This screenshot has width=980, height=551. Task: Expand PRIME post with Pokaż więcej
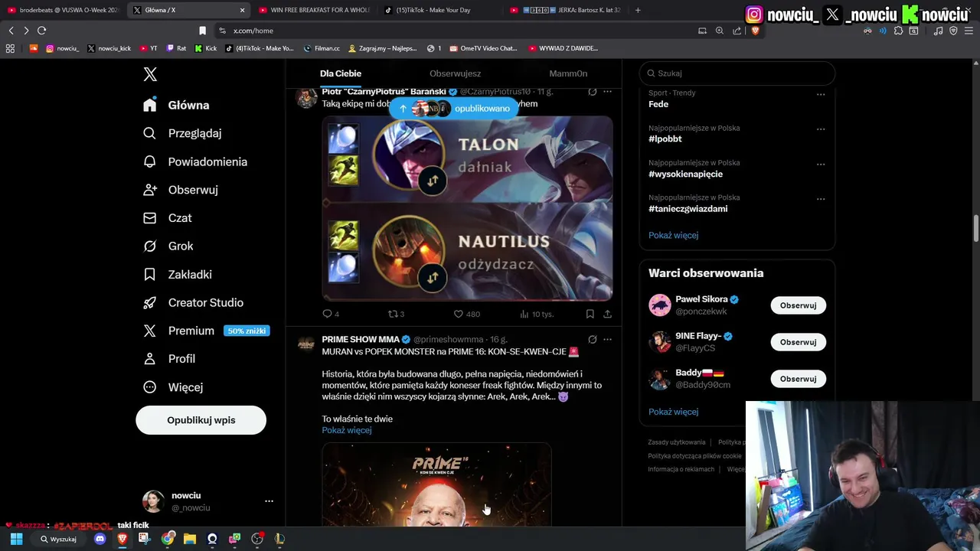(x=346, y=430)
